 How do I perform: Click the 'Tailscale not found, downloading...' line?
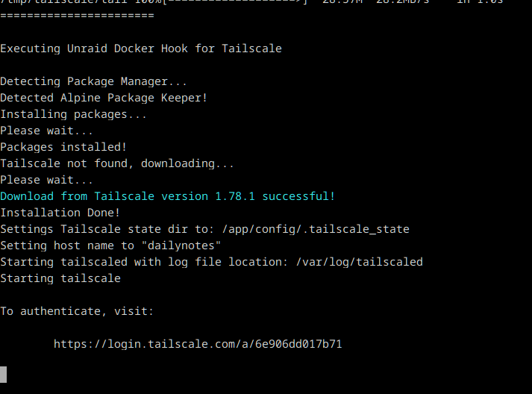[117, 163]
